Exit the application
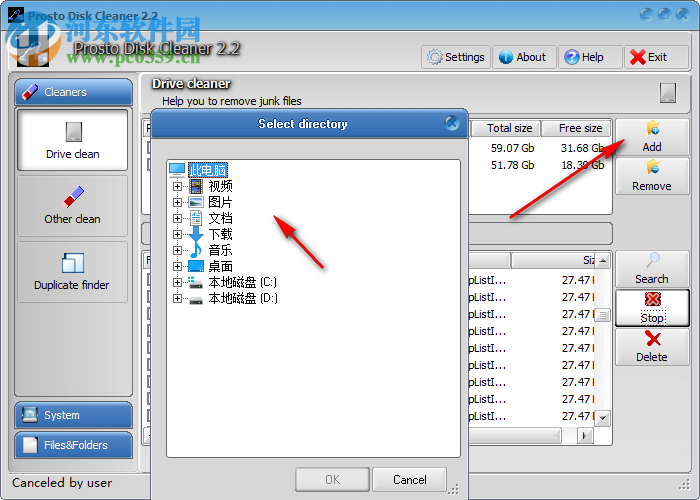The width and height of the screenshot is (700, 500). (x=656, y=57)
